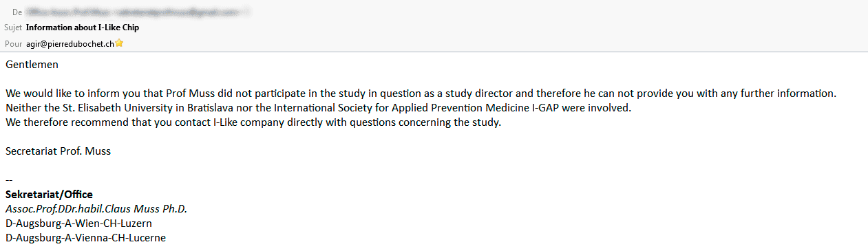Click the blurred sender address in De field
The image size is (868, 251).
coord(138,12)
